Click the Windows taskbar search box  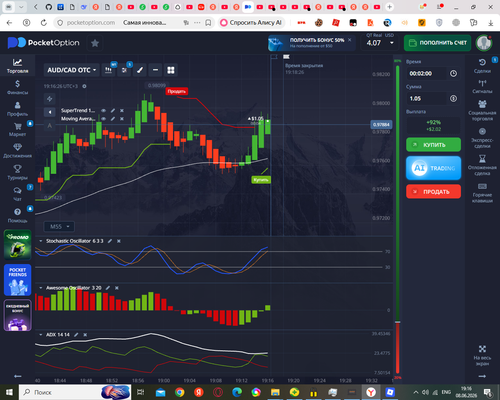[x=75, y=392]
